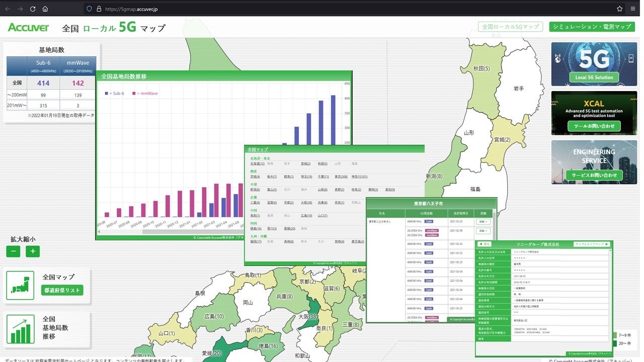Click the Accuver logo

pyautogui.click(x=29, y=27)
